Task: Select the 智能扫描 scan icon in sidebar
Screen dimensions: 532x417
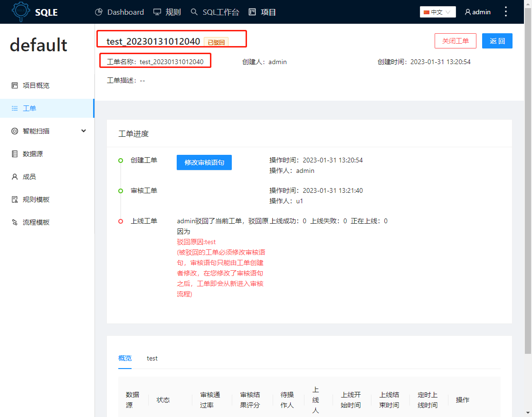Action: coord(14,131)
